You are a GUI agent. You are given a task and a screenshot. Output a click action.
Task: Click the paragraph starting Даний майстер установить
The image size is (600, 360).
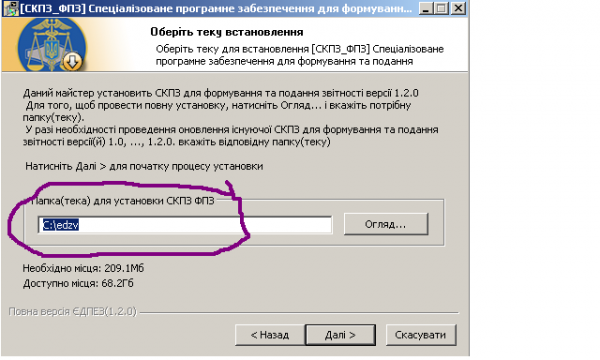(230, 117)
